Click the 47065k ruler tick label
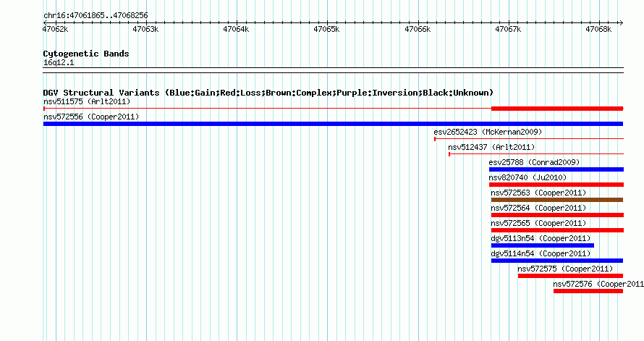Image resolution: width=644 pixels, height=341 pixels. [326, 29]
